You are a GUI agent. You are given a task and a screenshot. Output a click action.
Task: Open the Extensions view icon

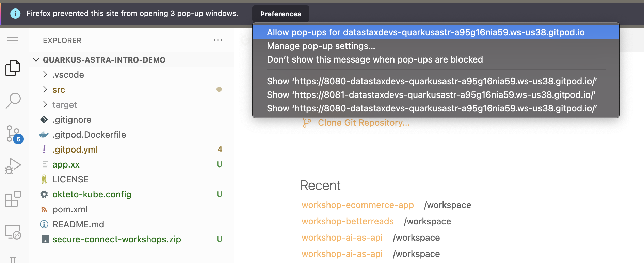click(13, 199)
